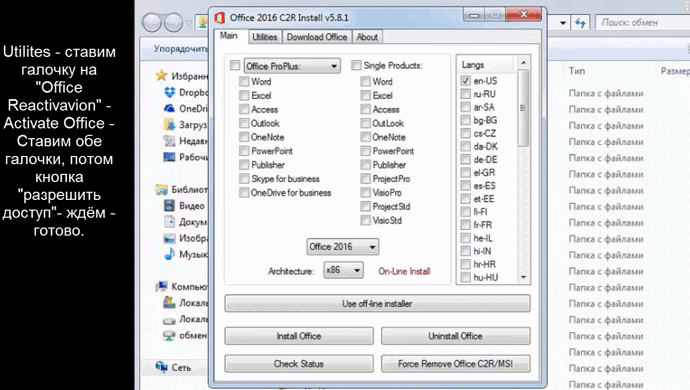The height and width of the screenshot is (390, 690).
Task: Check the ru-RU language checkbox
Action: pyautogui.click(x=466, y=94)
